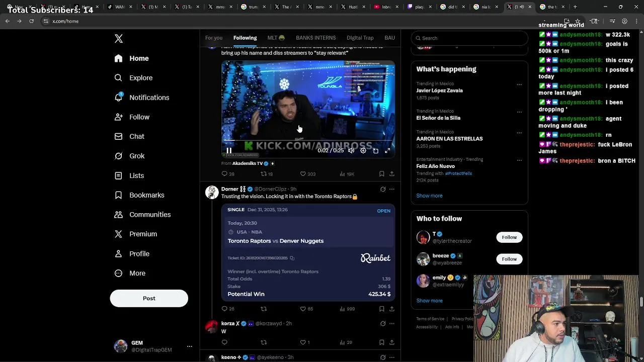This screenshot has height=362, width=644.
Task: Repost Dorner's Raptors post
Action: click(x=264, y=309)
